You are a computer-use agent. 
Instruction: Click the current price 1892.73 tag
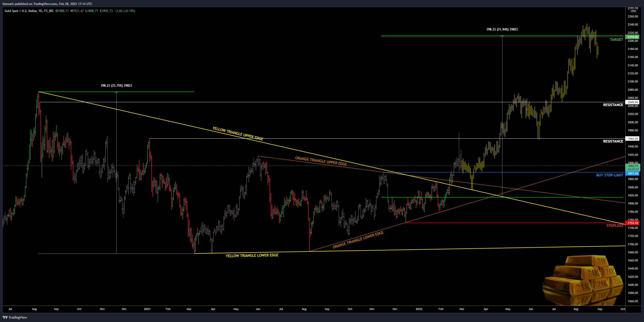(x=633, y=166)
